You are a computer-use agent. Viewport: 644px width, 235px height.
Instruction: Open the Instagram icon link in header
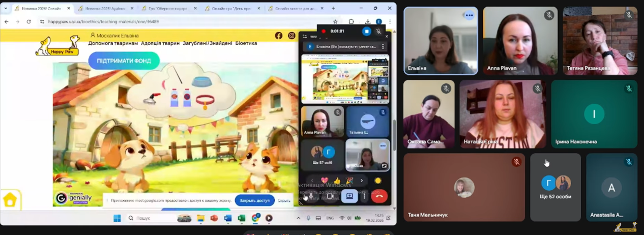291,36
